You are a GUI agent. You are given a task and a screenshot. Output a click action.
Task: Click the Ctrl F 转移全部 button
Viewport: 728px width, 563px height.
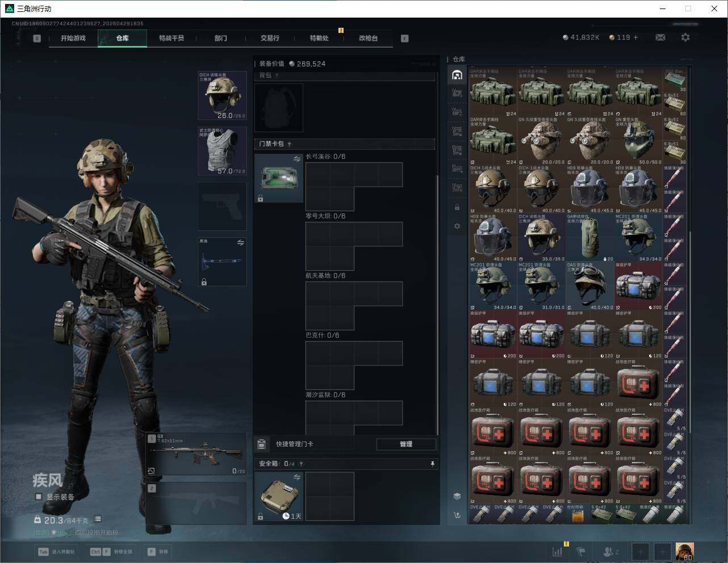[x=111, y=552]
